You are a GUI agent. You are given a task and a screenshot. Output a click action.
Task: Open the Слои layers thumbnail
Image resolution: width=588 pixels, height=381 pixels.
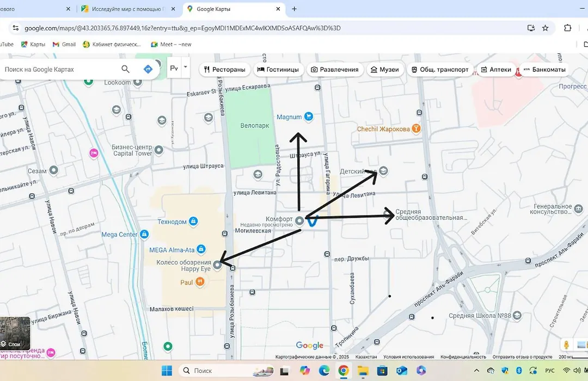click(x=15, y=333)
